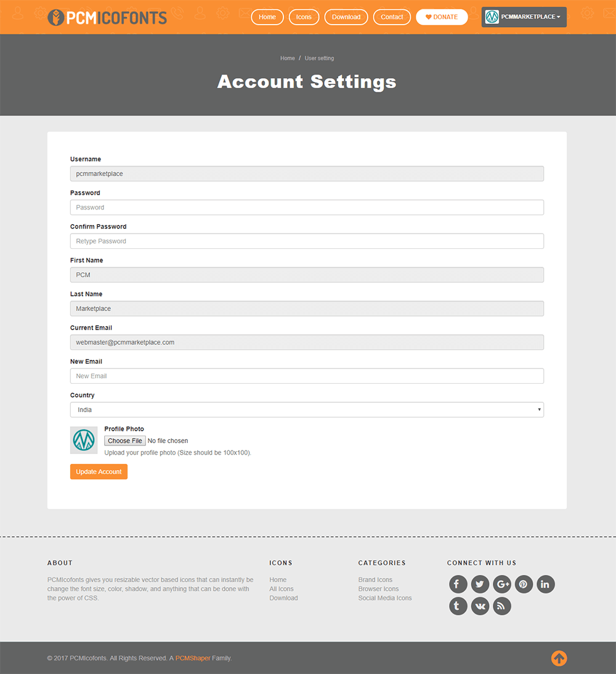
Task: Open the Social Media Icons category link
Action: (x=385, y=598)
